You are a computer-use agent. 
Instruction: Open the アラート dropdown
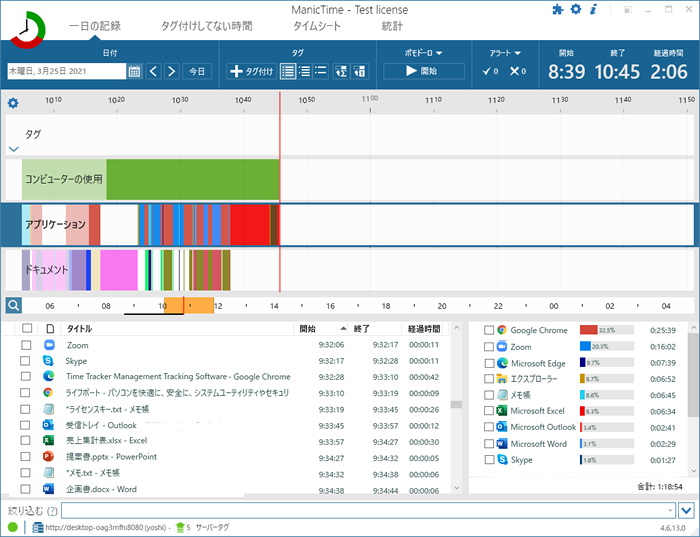pyautogui.click(x=505, y=53)
